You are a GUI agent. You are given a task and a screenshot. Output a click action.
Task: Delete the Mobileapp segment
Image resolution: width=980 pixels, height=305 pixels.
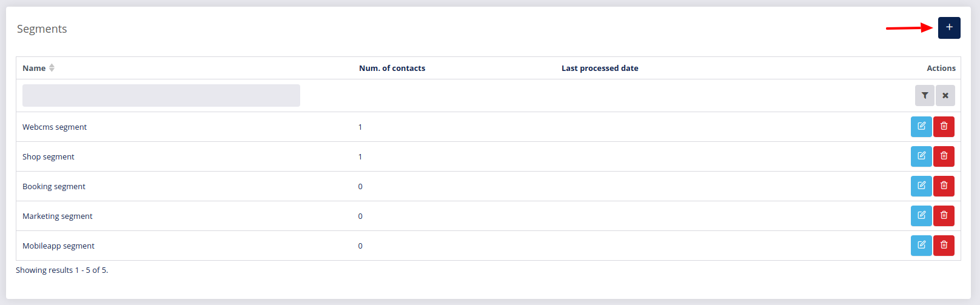944,246
